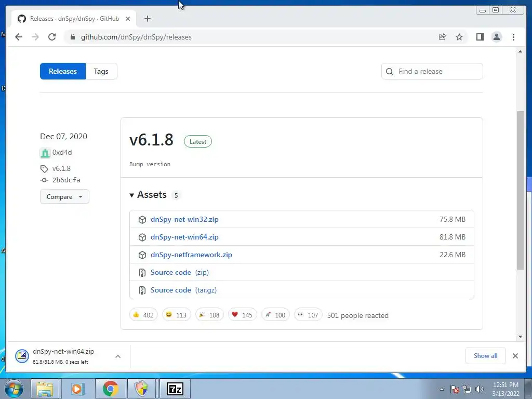Open the Compare dropdown
Image resolution: width=532 pixels, height=399 pixels.
coord(64,197)
